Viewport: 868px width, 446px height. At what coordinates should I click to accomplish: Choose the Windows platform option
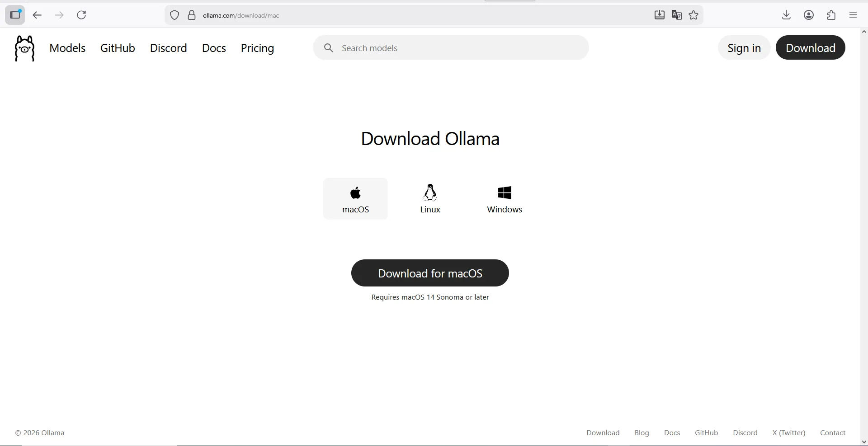pyautogui.click(x=505, y=199)
